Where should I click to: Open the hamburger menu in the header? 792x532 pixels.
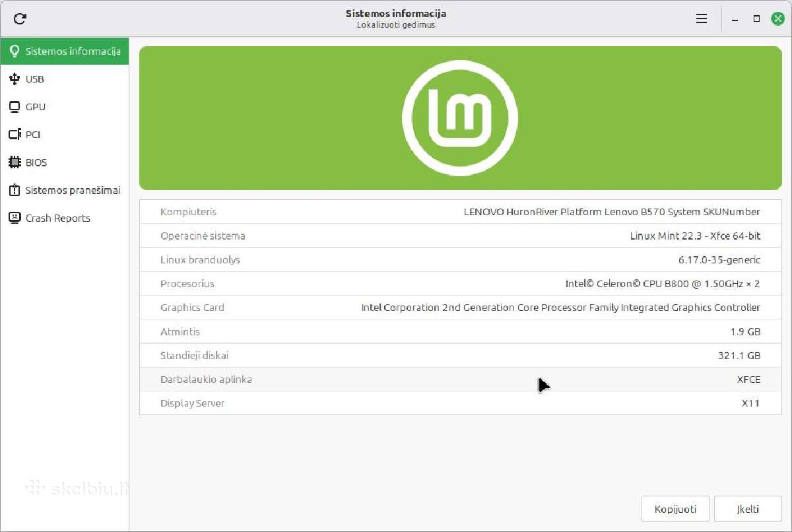702,19
